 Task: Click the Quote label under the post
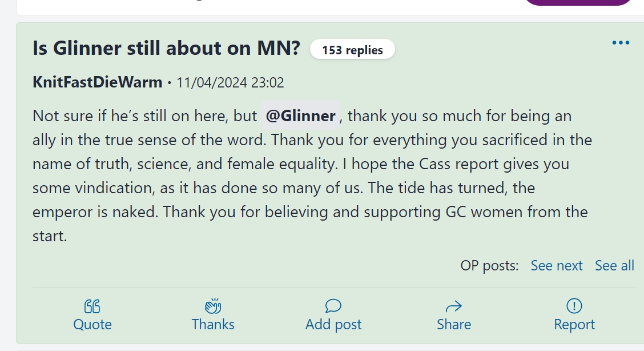(x=92, y=324)
